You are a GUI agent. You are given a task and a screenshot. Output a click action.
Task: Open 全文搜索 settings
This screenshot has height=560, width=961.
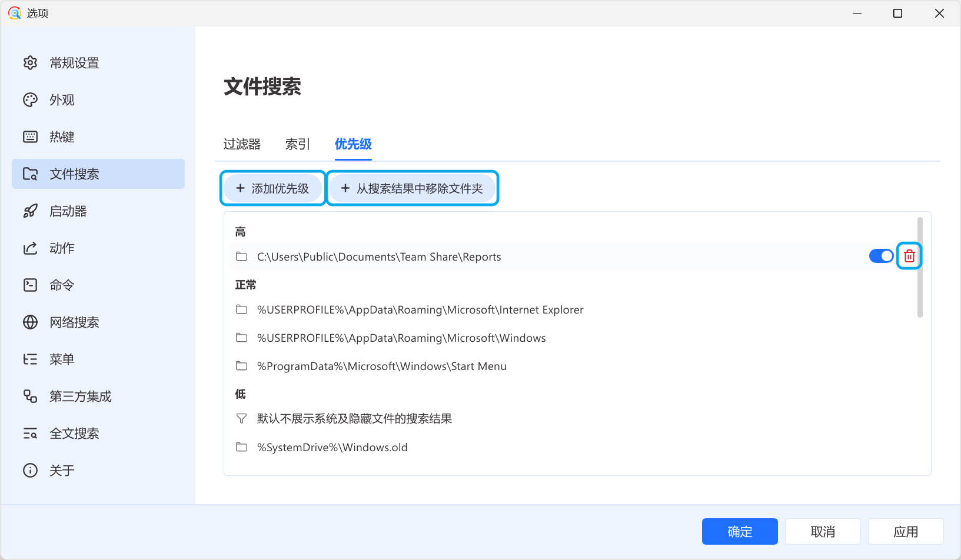pyautogui.click(x=98, y=434)
